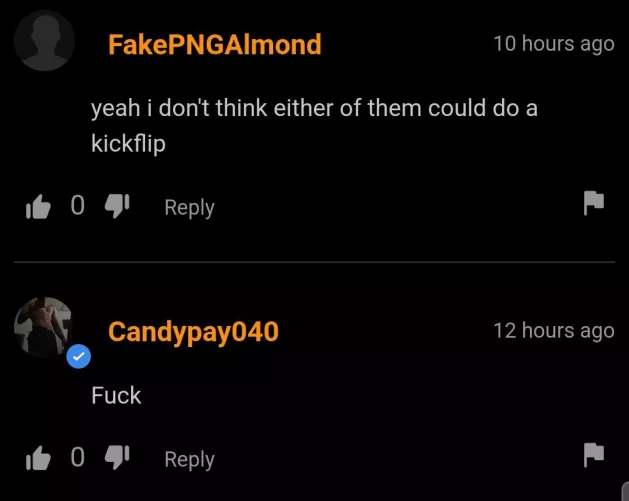Visit Candypay040's profile via username
This screenshot has height=501, width=629.
(x=193, y=332)
